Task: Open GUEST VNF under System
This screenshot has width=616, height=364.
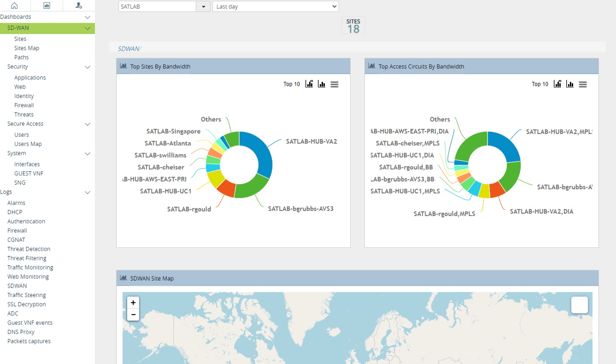Action: coord(29,173)
